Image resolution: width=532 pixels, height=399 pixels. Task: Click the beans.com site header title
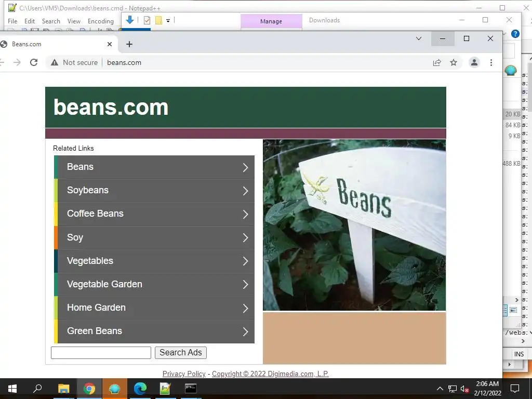pyautogui.click(x=111, y=107)
